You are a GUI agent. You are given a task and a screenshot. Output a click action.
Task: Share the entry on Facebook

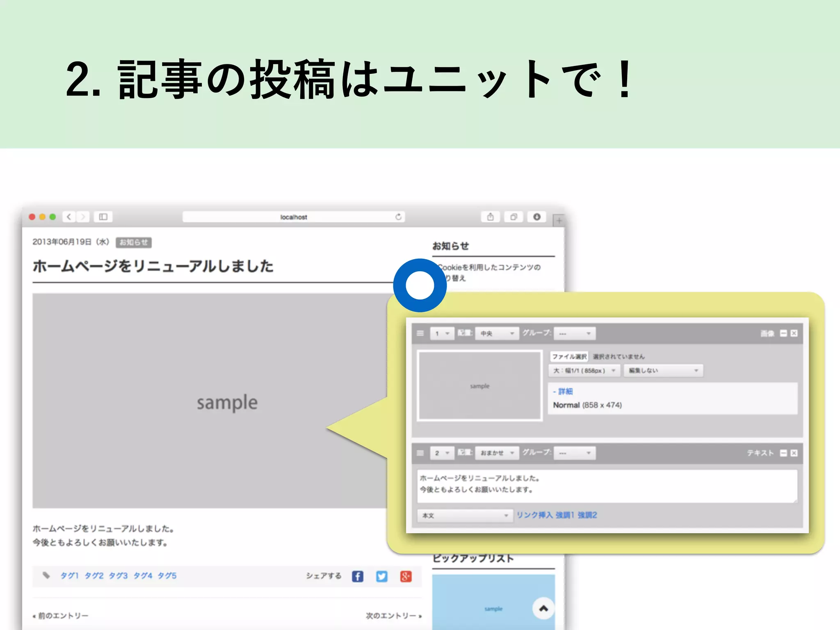pos(358,576)
